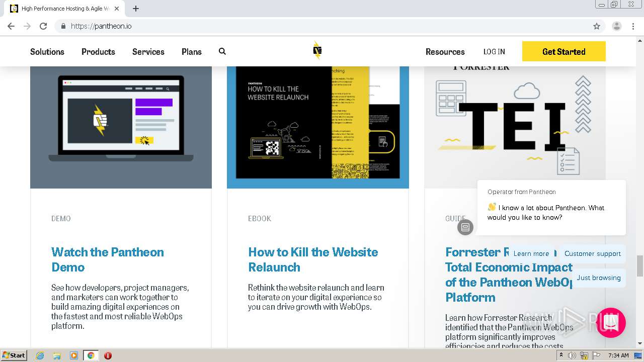Click the EBOOK category label

260,219
